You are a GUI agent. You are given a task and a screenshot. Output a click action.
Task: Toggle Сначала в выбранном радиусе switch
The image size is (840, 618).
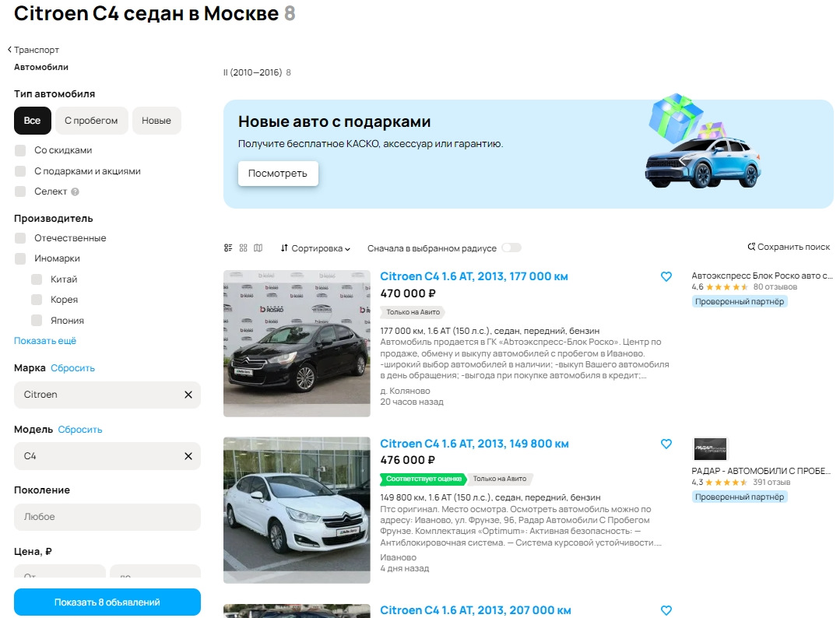511,248
